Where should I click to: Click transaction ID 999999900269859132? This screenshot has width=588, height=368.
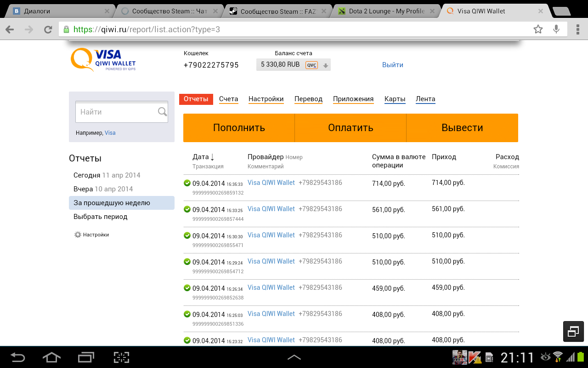tap(218, 193)
